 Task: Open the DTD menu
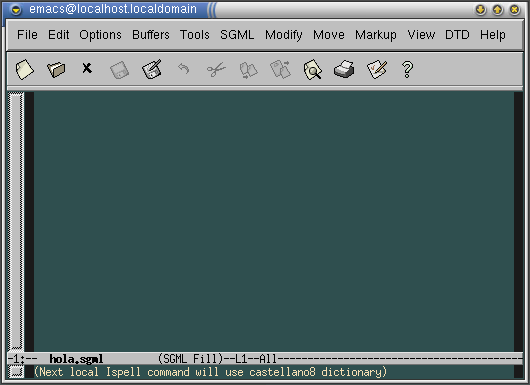457,35
